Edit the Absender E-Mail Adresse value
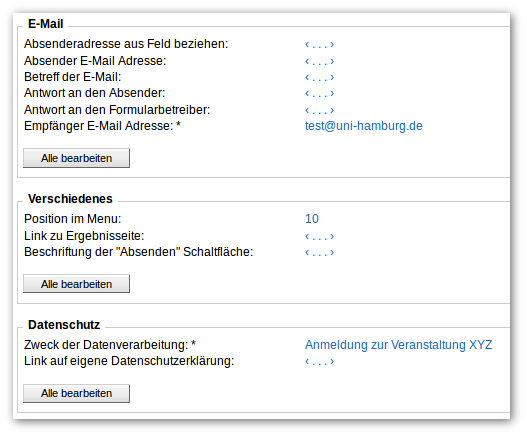 tap(319, 61)
